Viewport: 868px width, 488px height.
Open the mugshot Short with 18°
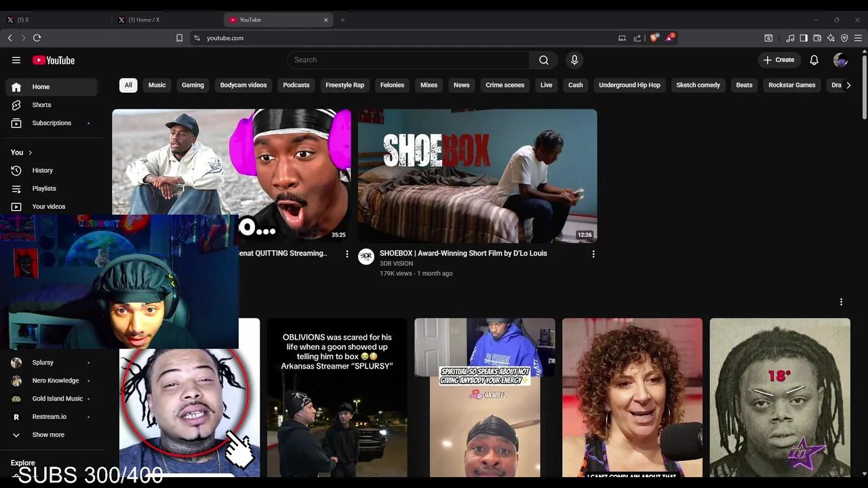780,398
